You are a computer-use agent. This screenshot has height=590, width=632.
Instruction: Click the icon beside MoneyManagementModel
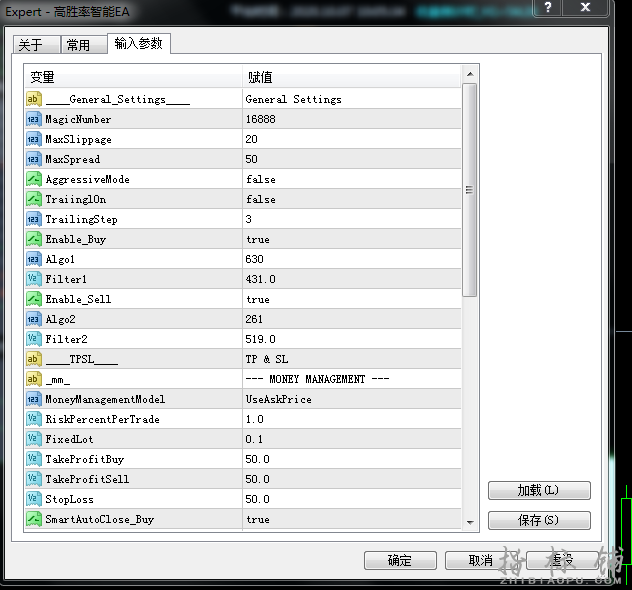coord(34,399)
